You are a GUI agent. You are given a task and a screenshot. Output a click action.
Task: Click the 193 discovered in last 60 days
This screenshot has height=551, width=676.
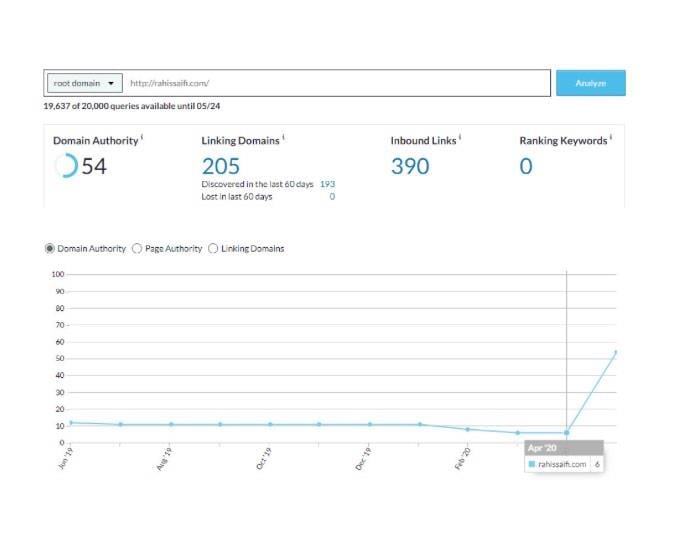click(327, 184)
